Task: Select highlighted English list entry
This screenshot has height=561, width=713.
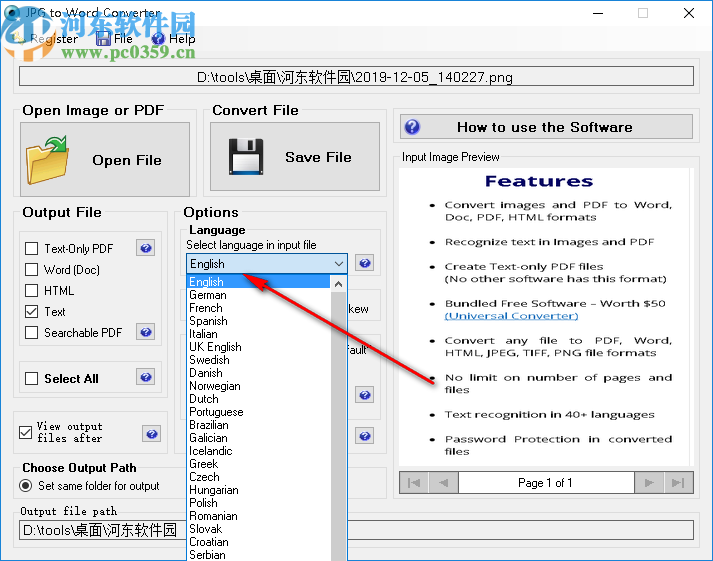Action: click(258, 282)
